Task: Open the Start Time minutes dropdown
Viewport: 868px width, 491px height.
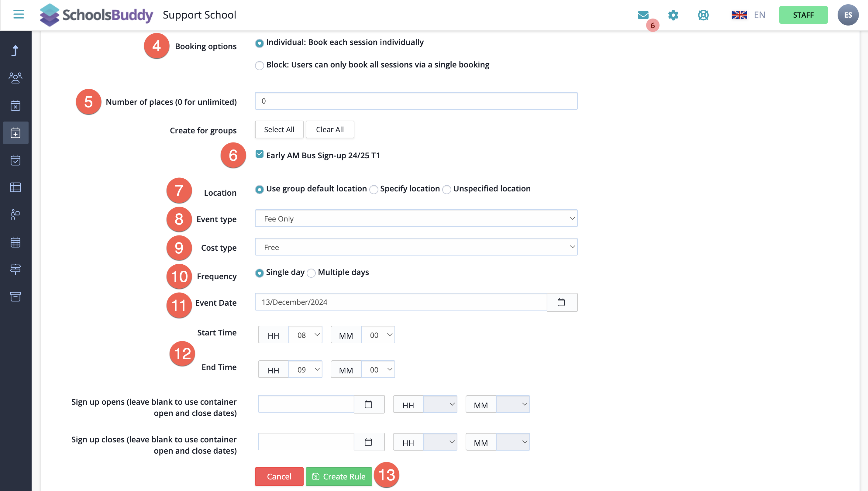Action: coord(378,335)
